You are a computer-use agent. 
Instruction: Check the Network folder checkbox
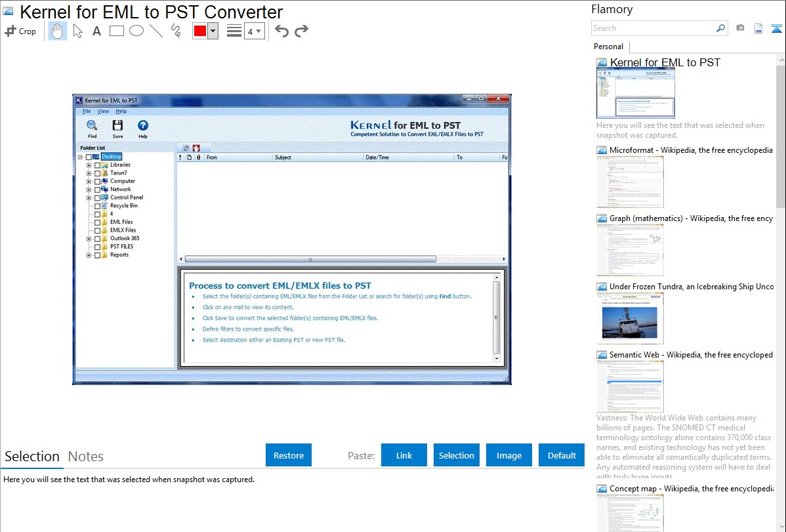(x=97, y=190)
